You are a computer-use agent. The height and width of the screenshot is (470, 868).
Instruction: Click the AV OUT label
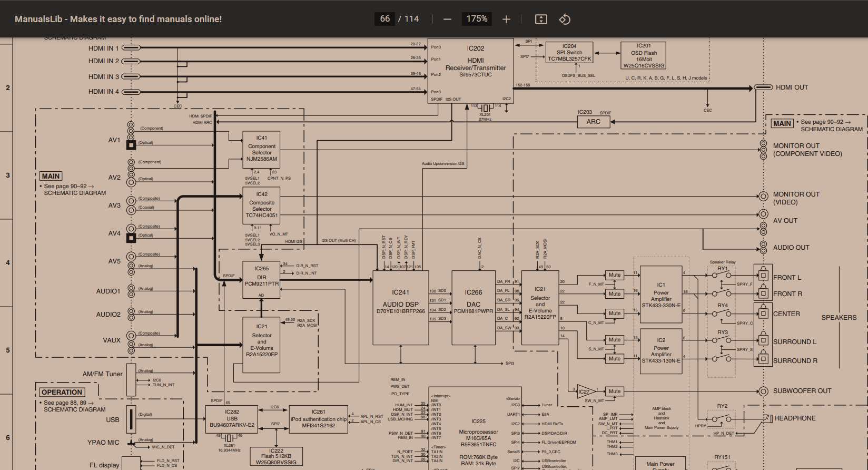785,221
